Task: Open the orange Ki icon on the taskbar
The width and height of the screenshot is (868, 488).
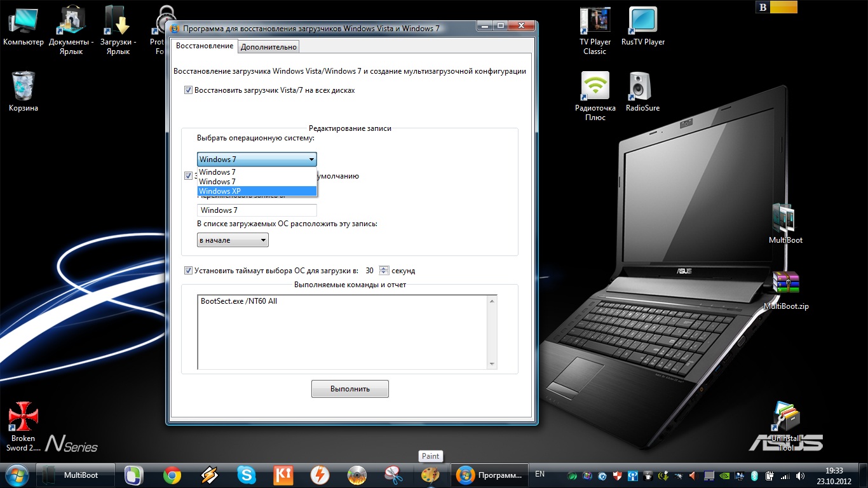Action: [x=283, y=475]
